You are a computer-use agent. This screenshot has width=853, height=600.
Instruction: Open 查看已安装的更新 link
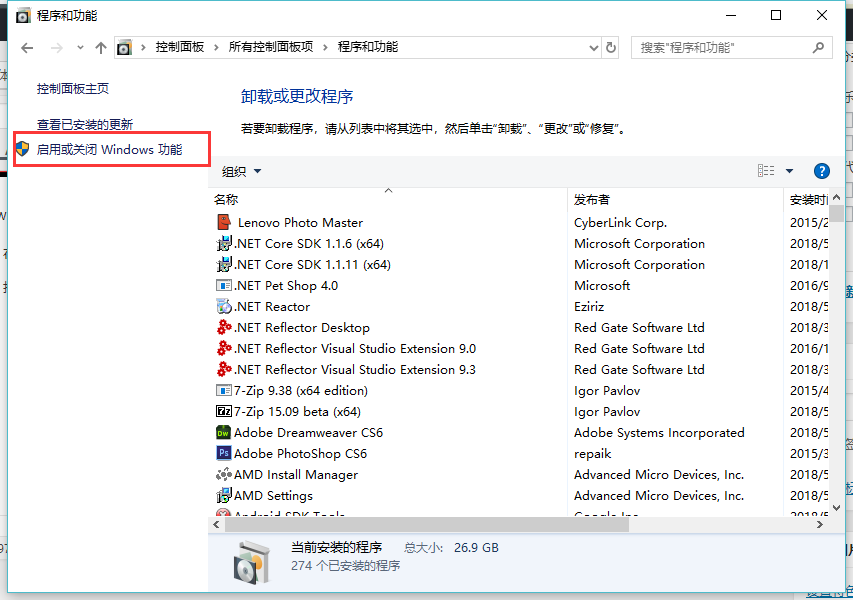click(x=85, y=125)
